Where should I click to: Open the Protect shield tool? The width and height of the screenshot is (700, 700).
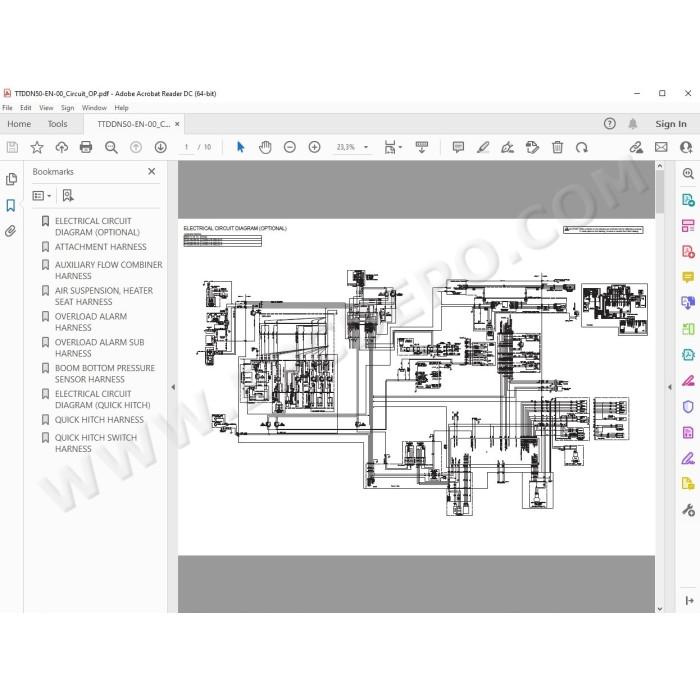(688, 407)
